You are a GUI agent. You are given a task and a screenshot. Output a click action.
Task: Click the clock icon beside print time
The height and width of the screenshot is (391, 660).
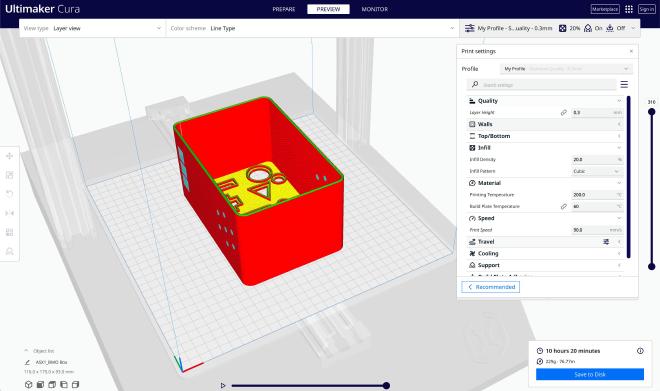[540, 351]
